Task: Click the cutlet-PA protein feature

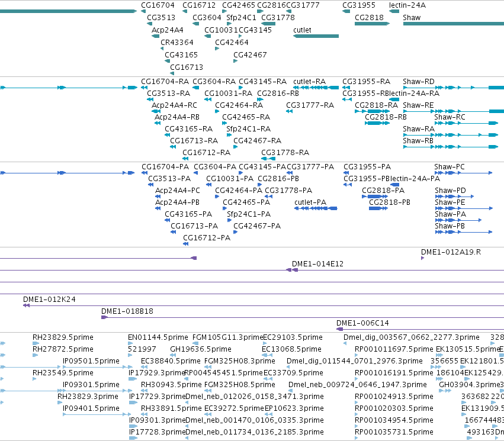Action: point(316,208)
